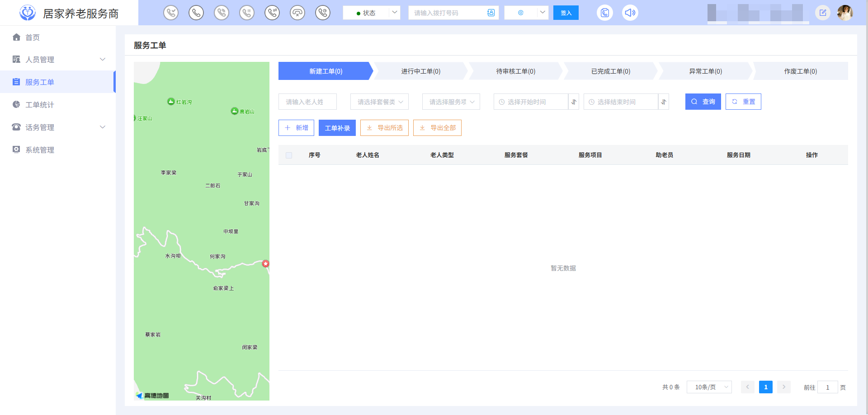Go to next page arrow
Image resolution: width=868 pixels, height=415 pixels.
(784, 387)
